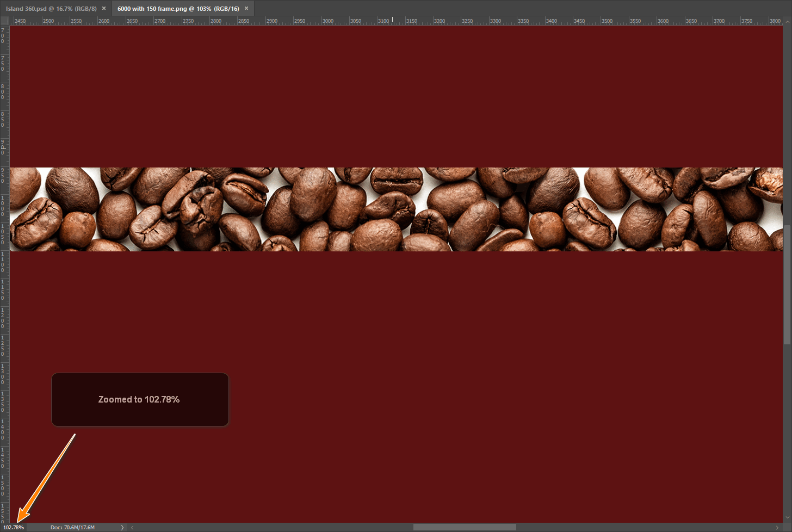Open the status bar options chevron

coord(122,527)
